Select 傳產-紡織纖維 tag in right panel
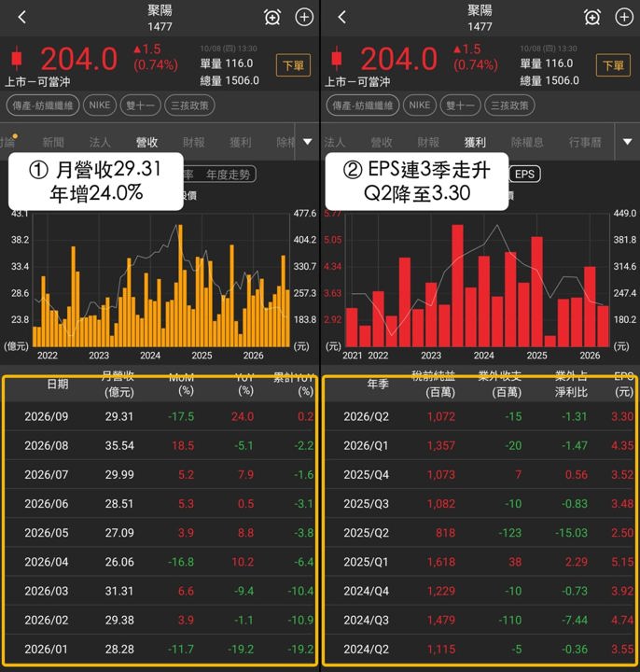Screen dimensions: 640x672 click(362, 105)
